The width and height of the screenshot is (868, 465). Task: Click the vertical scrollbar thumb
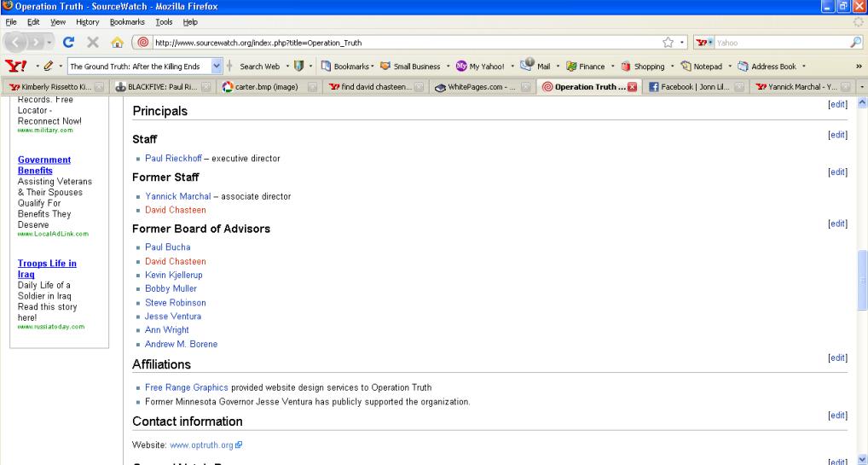click(x=860, y=281)
